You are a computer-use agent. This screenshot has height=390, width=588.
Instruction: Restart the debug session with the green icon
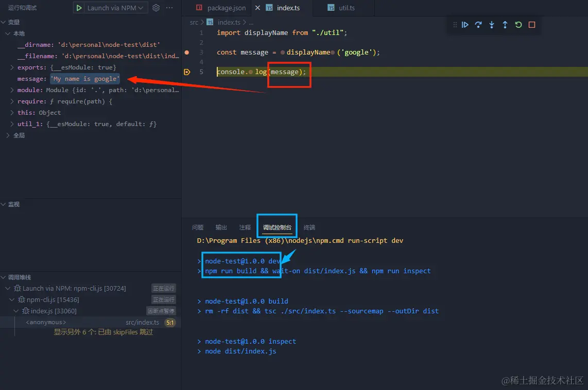(x=518, y=25)
